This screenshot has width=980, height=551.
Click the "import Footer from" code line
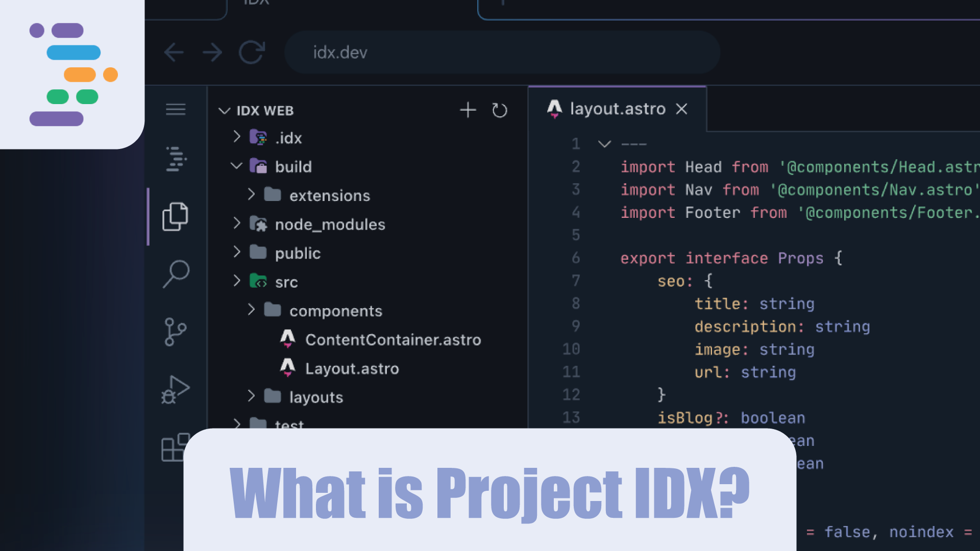click(799, 212)
